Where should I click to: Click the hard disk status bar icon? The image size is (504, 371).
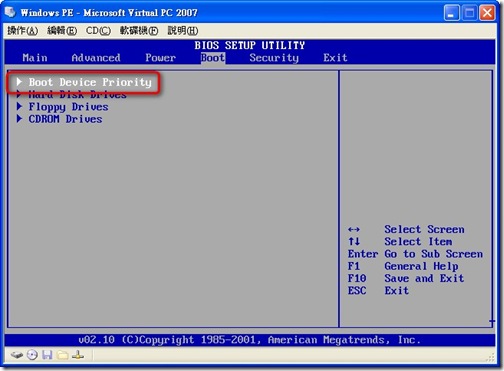(x=17, y=355)
